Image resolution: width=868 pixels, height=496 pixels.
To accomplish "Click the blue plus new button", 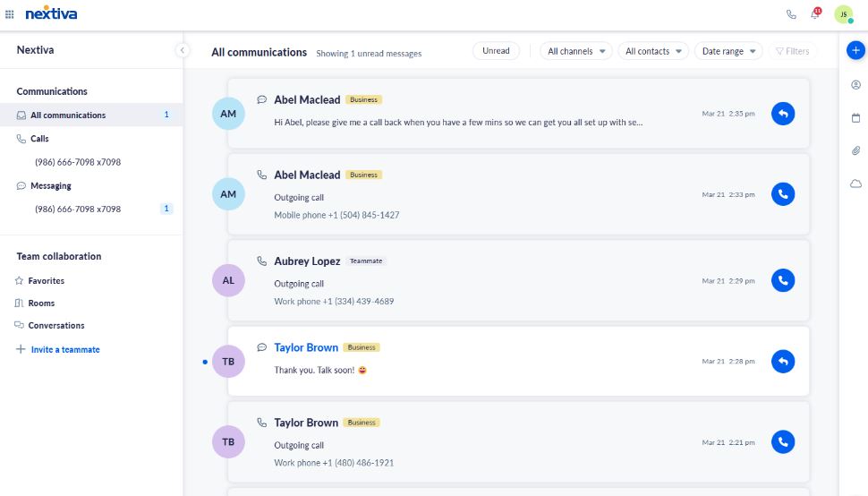I will 855,50.
